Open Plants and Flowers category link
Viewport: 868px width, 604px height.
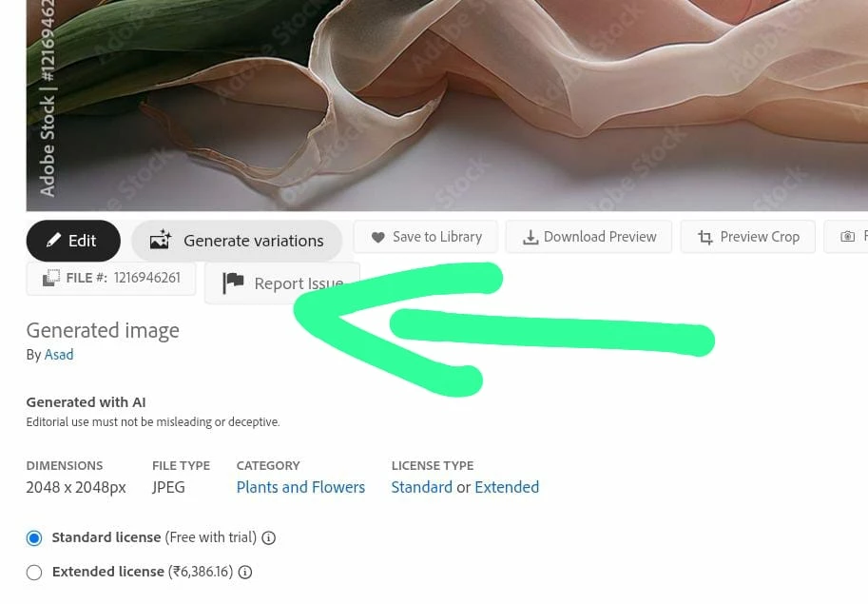(300, 487)
